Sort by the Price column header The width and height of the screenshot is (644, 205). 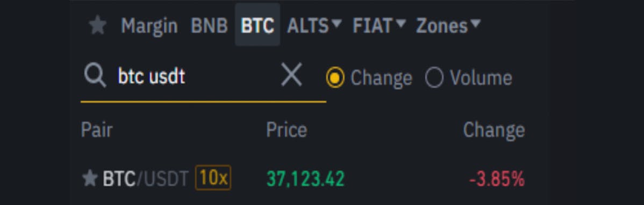287,130
